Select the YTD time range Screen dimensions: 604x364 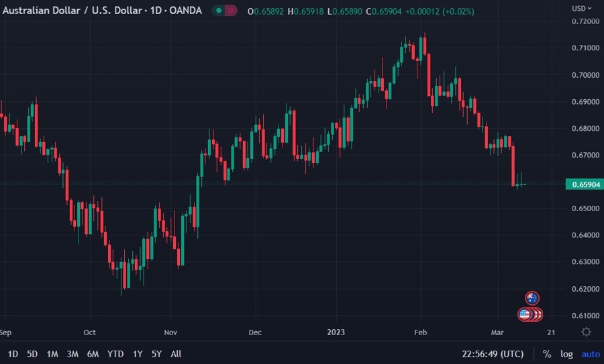click(x=115, y=354)
